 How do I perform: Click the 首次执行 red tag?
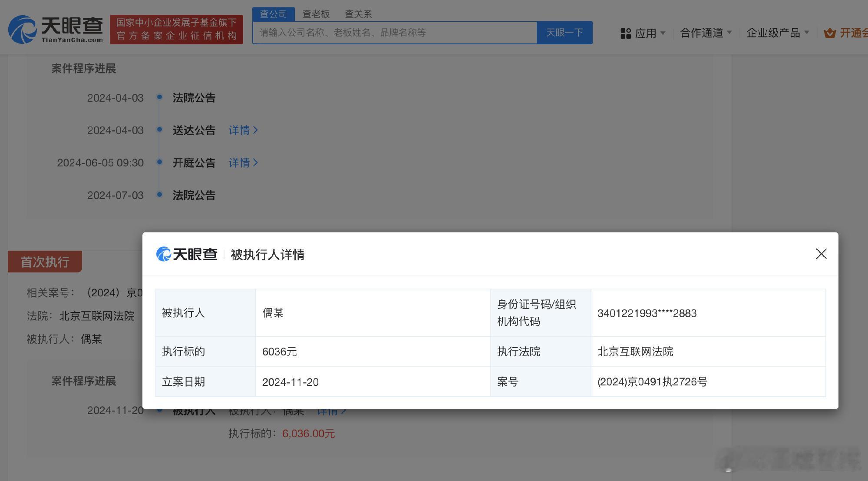point(45,262)
